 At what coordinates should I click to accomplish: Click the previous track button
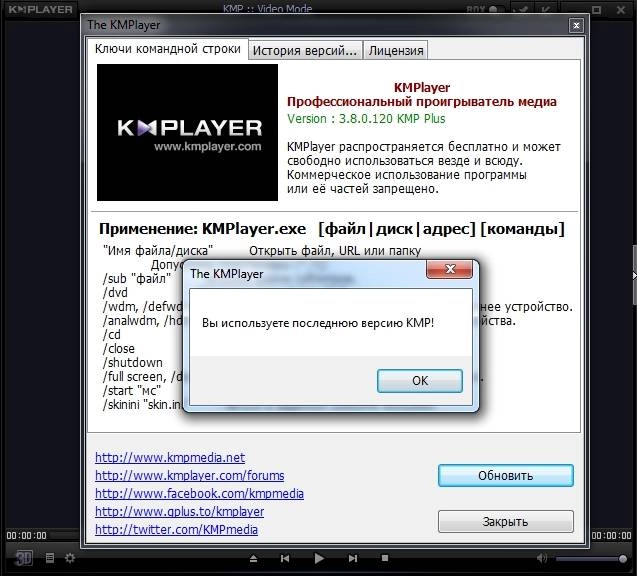tap(285, 559)
